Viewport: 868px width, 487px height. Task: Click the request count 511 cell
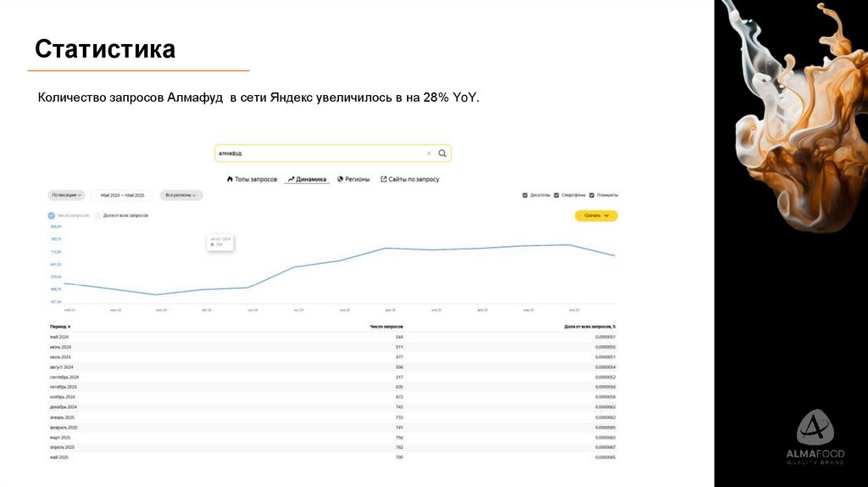click(399, 347)
